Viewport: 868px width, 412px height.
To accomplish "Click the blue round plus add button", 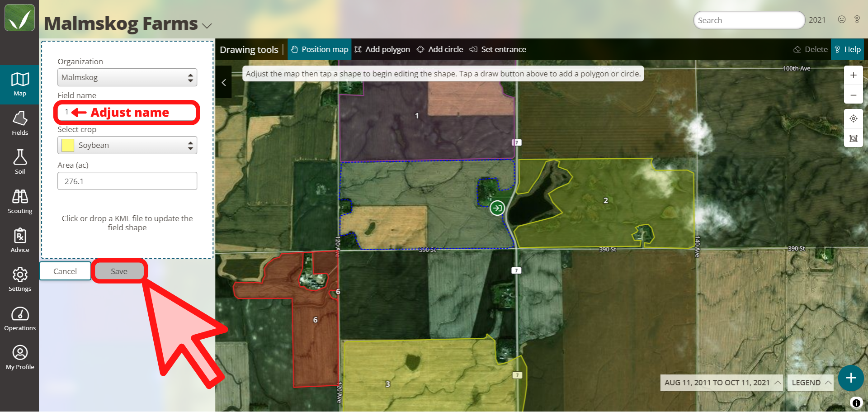I will (851, 378).
